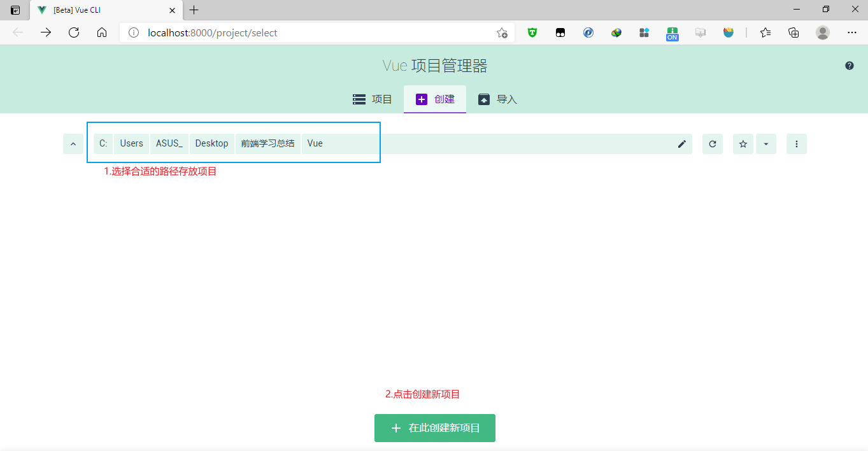Open the tab actions menu icon
868x451 pixels.
pyautogui.click(x=15, y=10)
